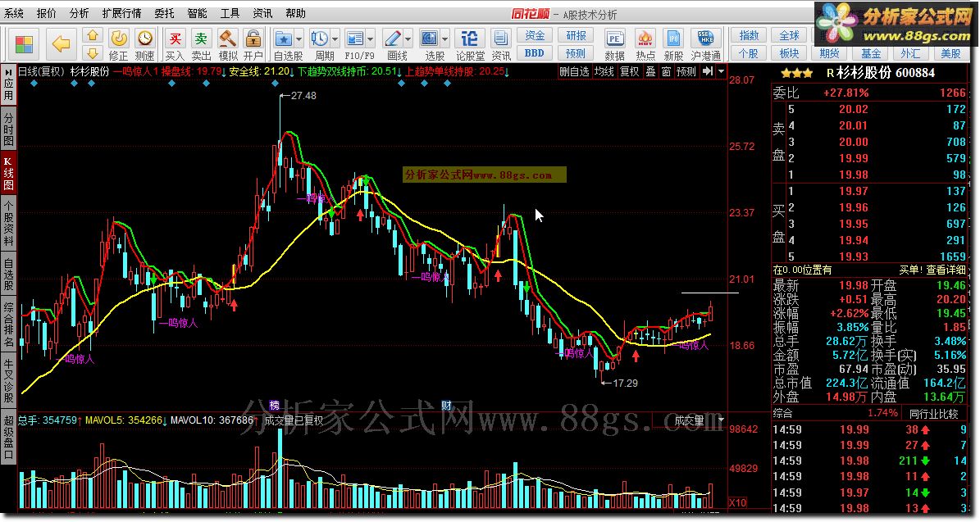
Task: Open the 查看详细 link
Action: [x=946, y=270]
